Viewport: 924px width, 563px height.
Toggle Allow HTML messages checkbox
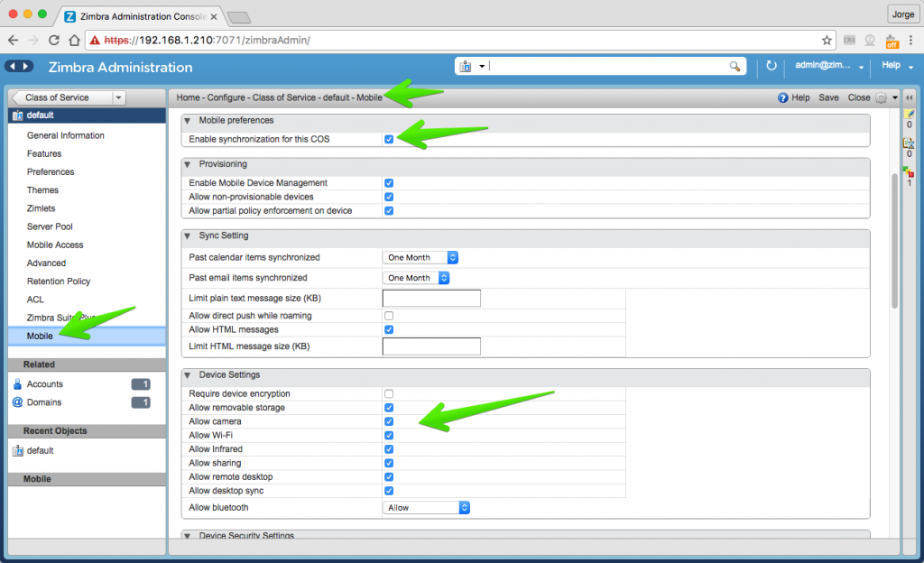(x=389, y=330)
